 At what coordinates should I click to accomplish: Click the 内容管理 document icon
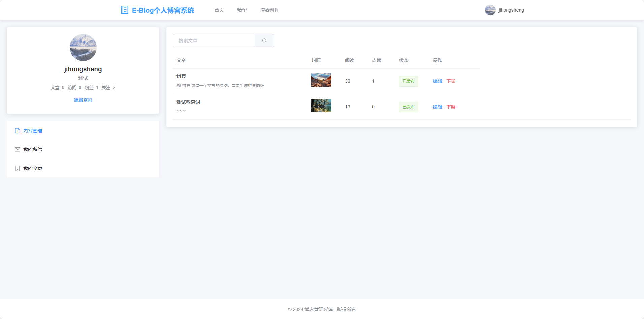pos(18,131)
